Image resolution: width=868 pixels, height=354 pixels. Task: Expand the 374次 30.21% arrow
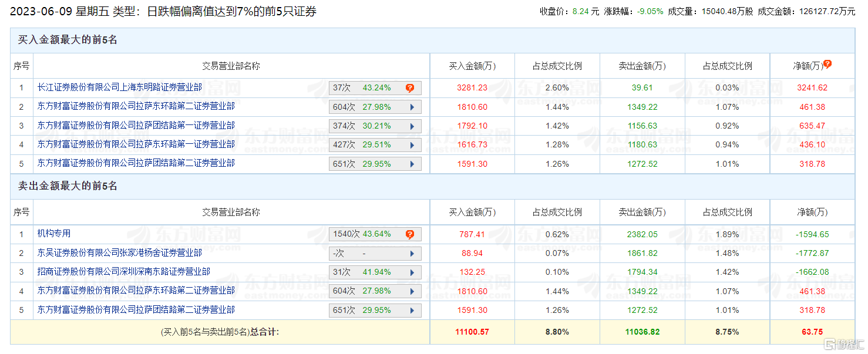point(412,126)
